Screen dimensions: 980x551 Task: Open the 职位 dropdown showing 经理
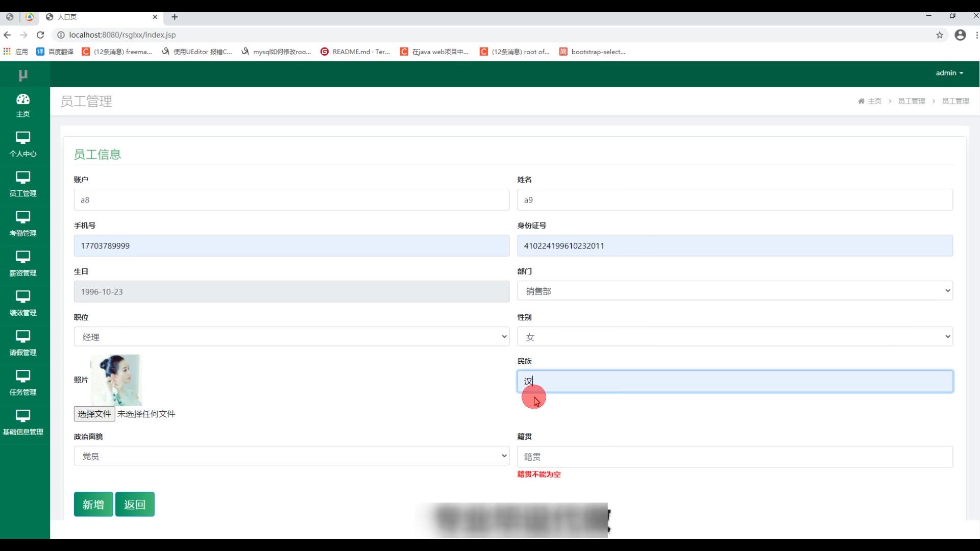coord(291,337)
